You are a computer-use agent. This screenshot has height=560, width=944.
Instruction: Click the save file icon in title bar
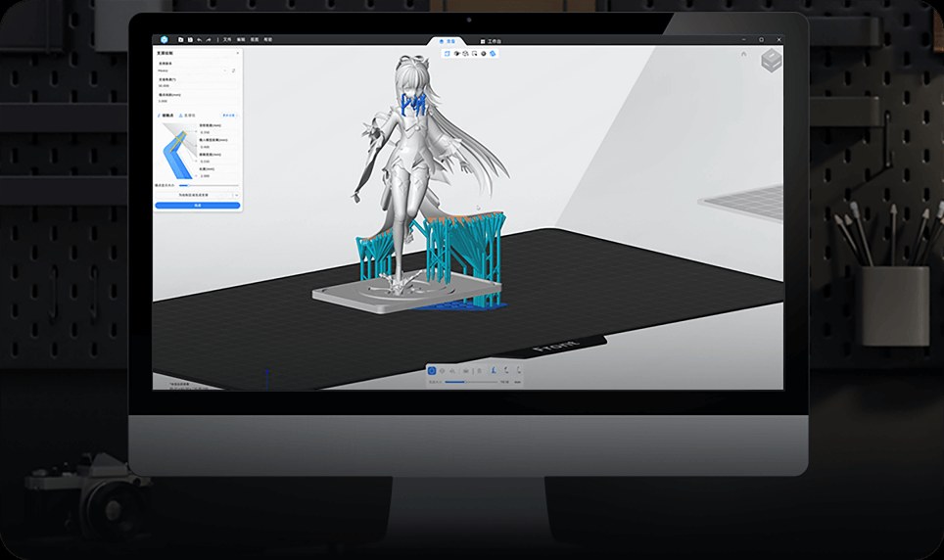point(190,40)
